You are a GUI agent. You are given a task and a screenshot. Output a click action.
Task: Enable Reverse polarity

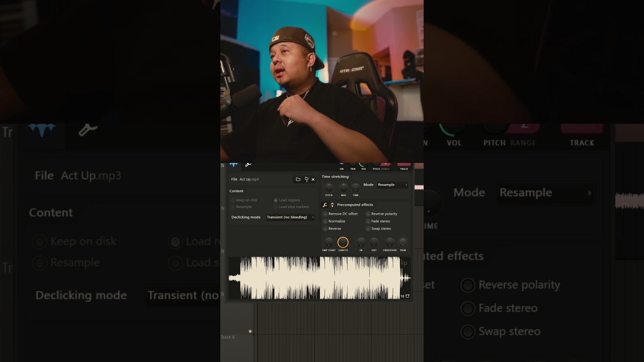click(x=381, y=214)
